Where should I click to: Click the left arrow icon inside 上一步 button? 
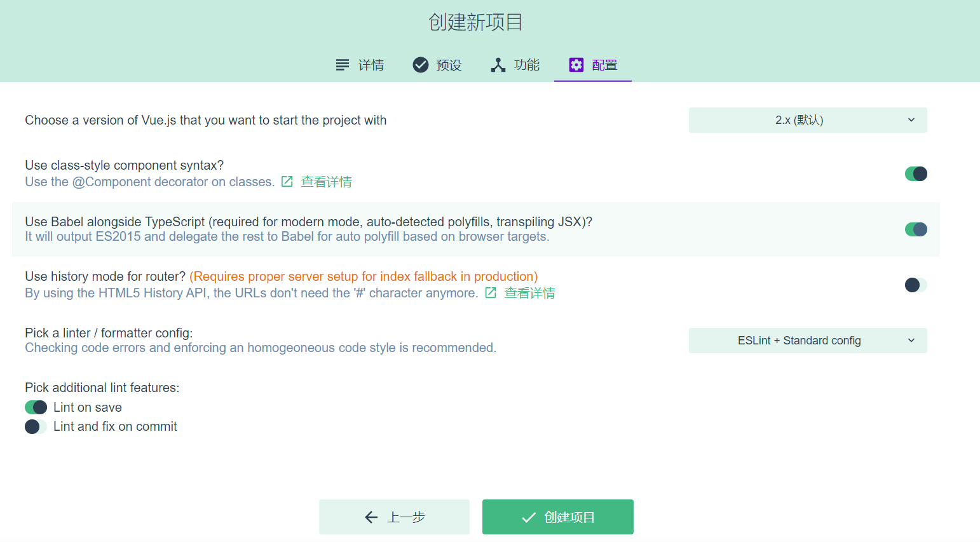tap(371, 517)
